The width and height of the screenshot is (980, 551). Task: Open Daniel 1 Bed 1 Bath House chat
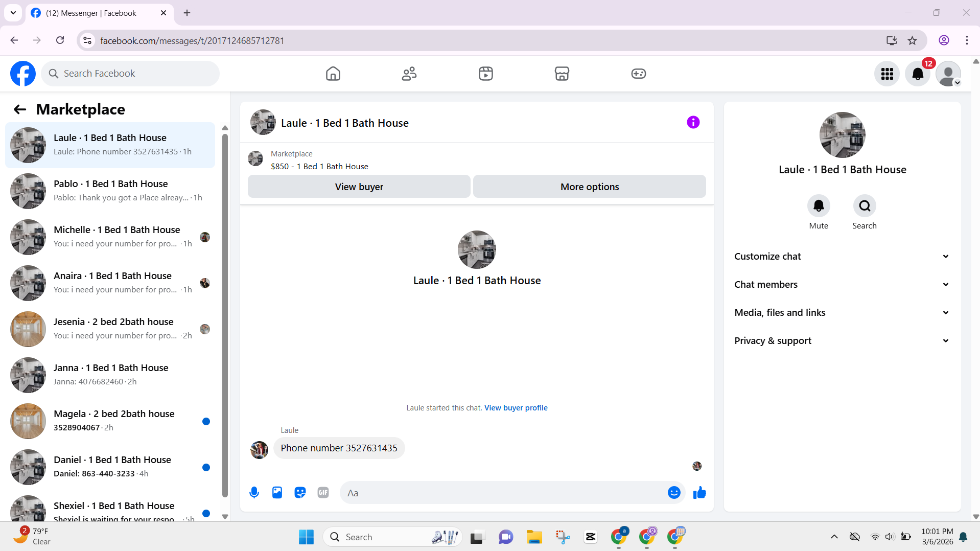[110, 467]
